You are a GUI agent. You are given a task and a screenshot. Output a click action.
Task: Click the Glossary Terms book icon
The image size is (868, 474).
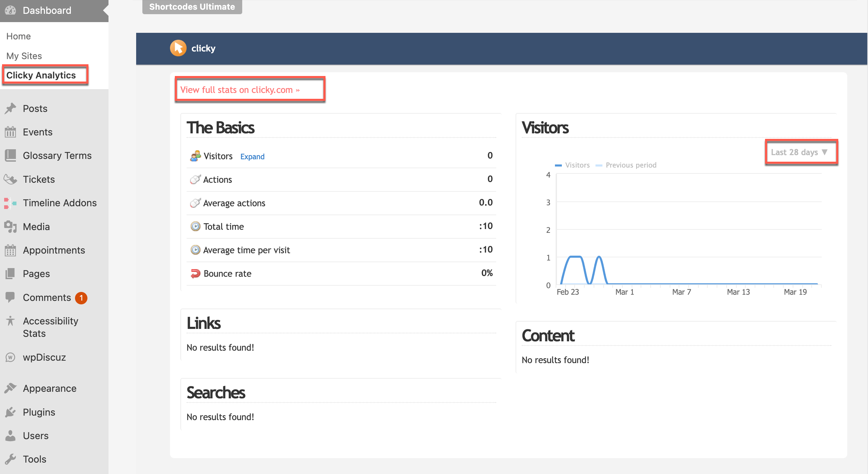(10, 155)
